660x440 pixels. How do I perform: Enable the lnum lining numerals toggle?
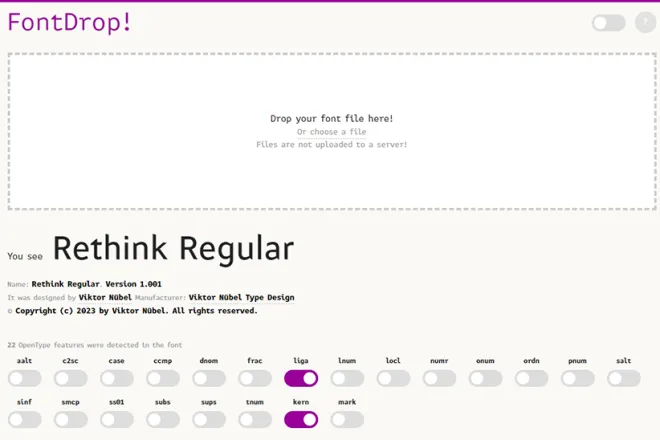pyautogui.click(x=347, y=378)
